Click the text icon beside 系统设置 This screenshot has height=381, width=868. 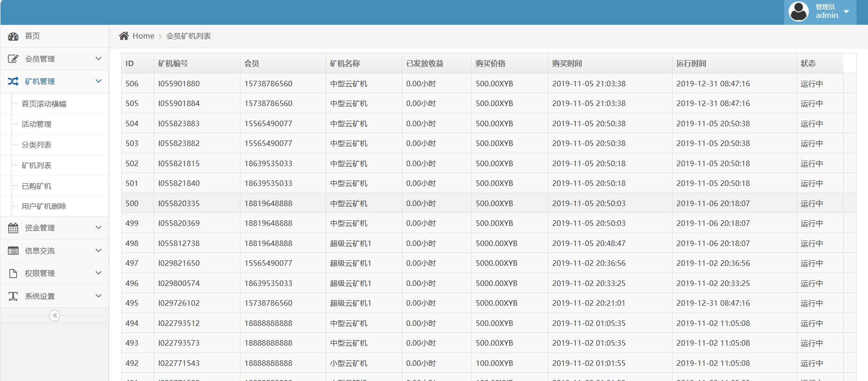pos(13,296)
